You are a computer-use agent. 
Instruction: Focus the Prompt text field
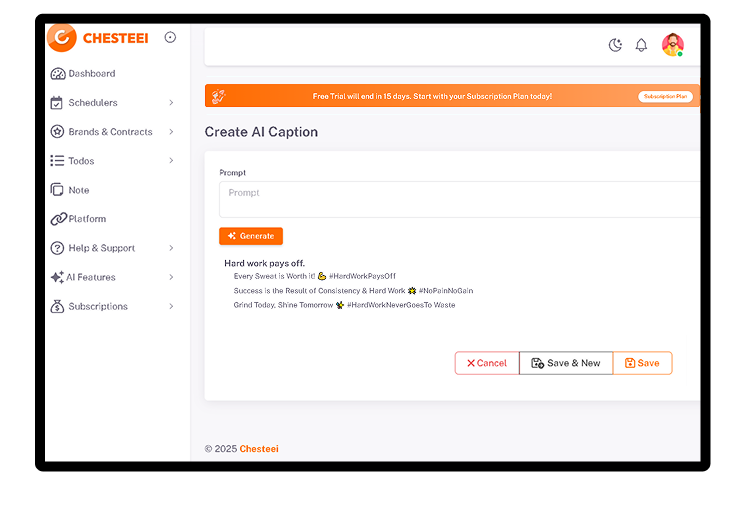(459, 200)
